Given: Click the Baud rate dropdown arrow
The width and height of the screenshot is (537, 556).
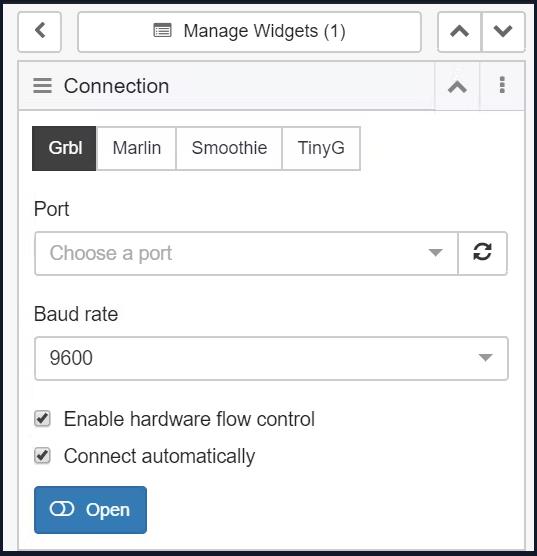Looking at the screenshot, I should pyautogui.click(x=485, y=357).
